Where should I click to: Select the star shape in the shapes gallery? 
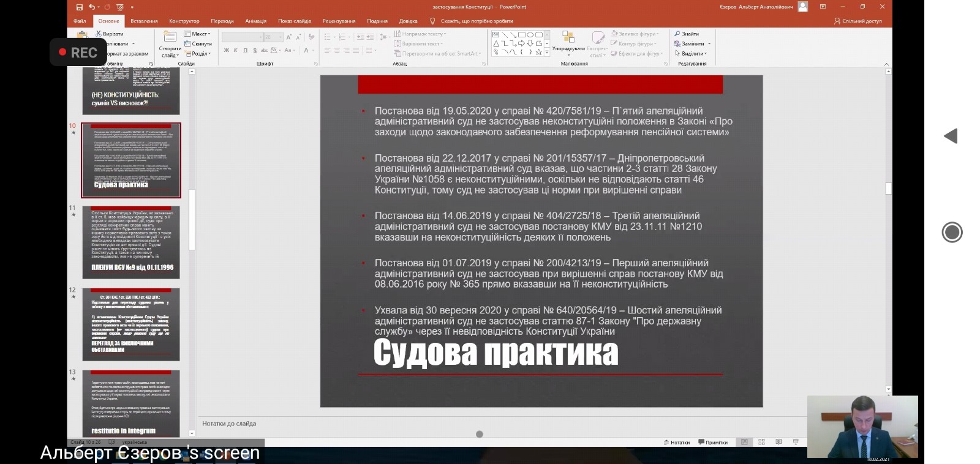538,53
